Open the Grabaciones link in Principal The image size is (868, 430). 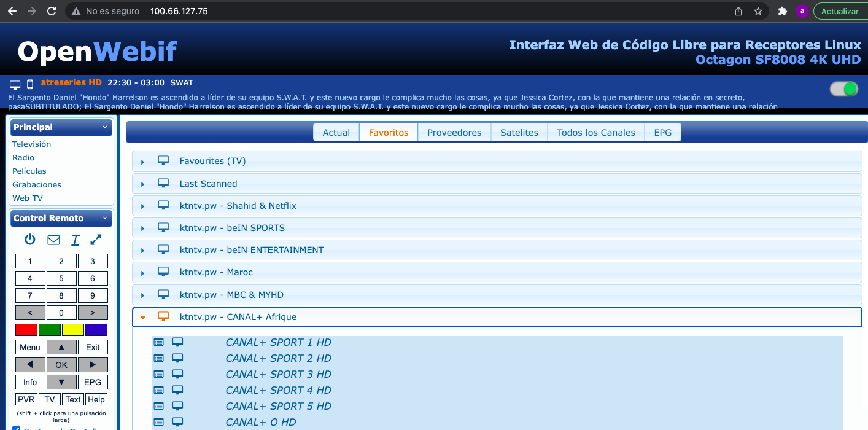pos(37,184)
